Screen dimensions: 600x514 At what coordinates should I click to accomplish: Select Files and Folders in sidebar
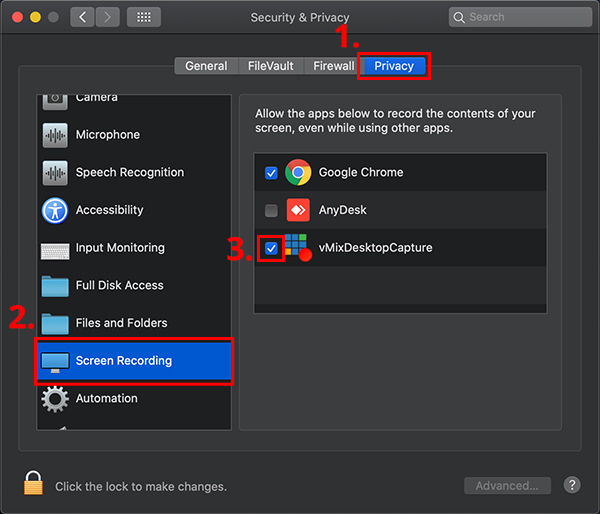(121, 323)
